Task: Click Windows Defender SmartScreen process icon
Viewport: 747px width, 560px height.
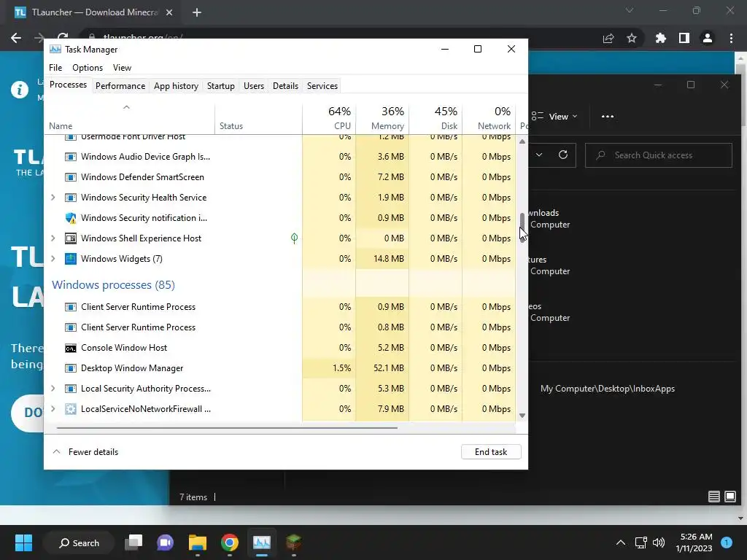Action: [x=71, y=177]
